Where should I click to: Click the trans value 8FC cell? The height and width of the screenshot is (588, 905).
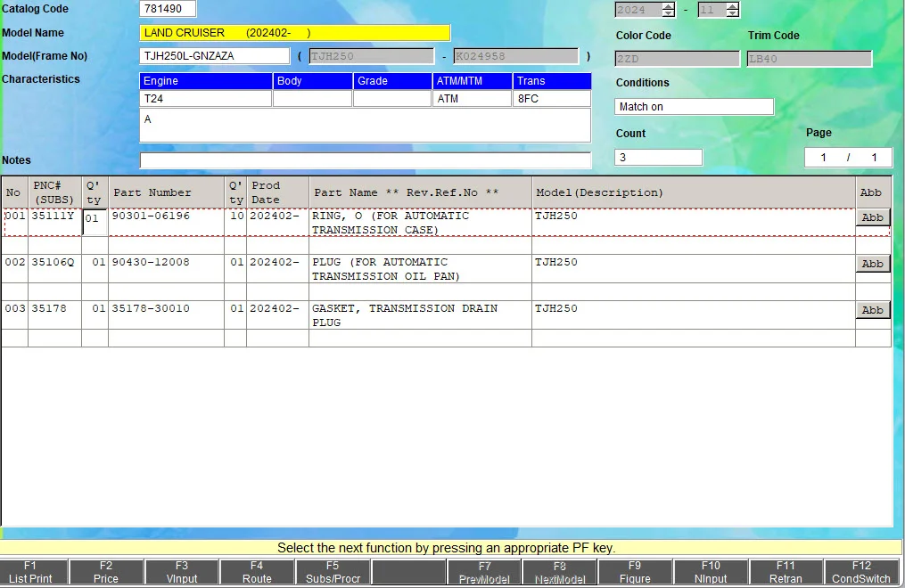point(552,99)
